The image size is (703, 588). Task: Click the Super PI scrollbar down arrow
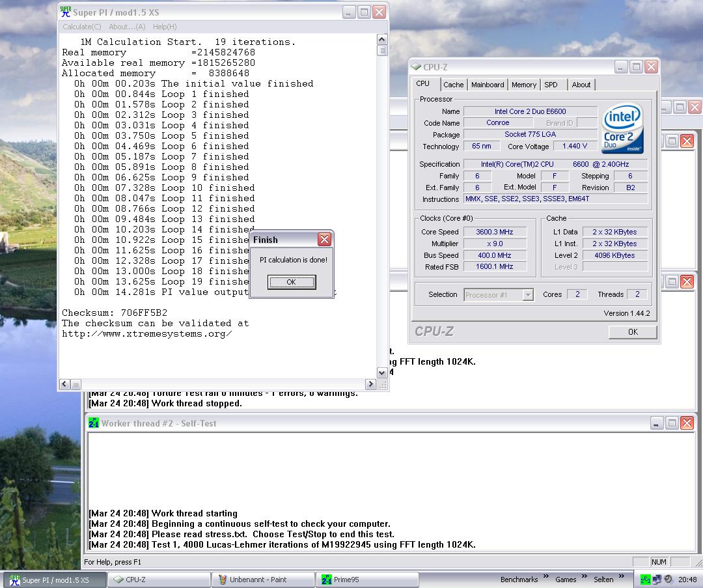[382, 372]
